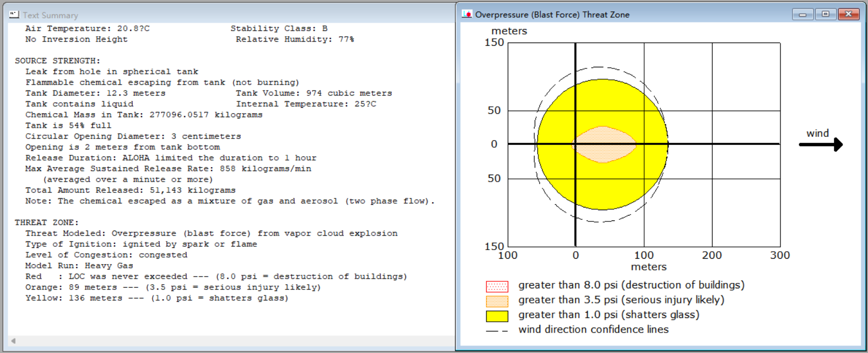Click the two phase flow note

(230, 201)
